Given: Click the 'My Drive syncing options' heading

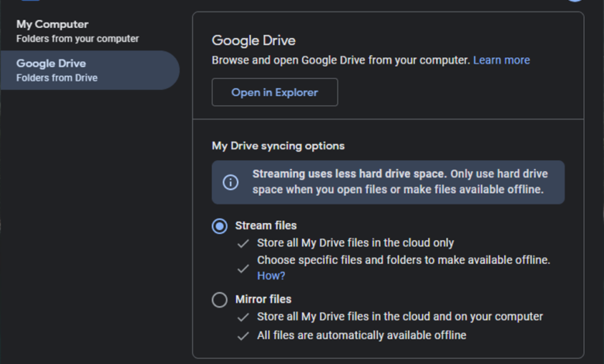Looking at the screenshot, I should click(278, 146).
